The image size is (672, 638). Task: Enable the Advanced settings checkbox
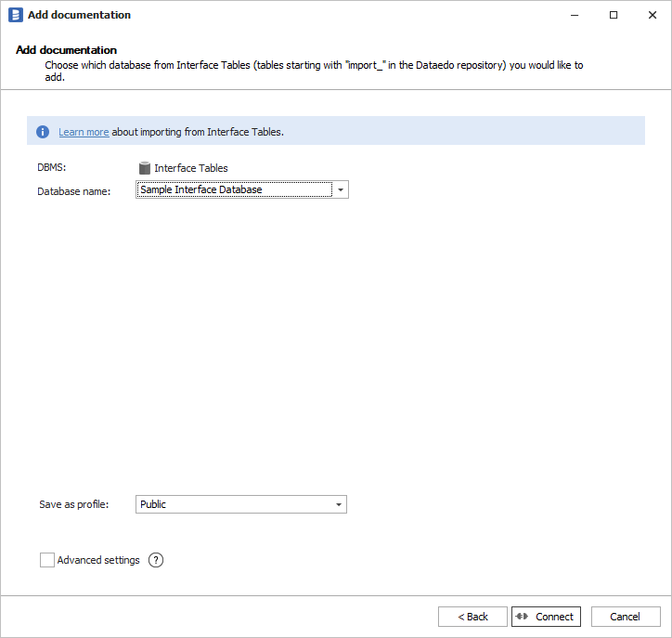[x=47, y=560]
